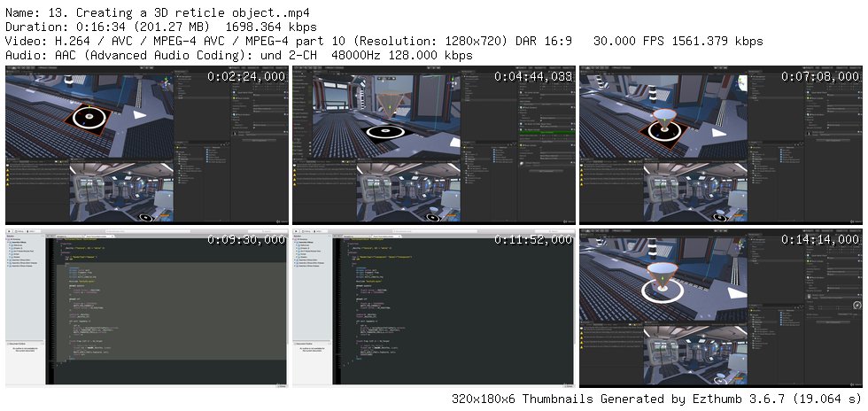Open the thumbnail stamped 0:14:14,000
The height and width of the screenshot is (411, 868).
(x=721, y=307)
